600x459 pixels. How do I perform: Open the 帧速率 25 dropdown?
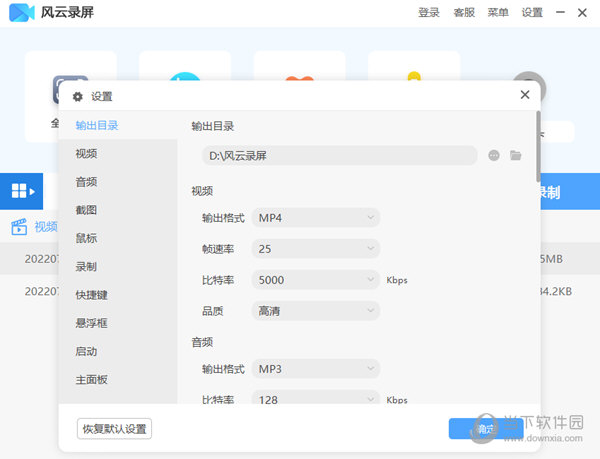(316, 249)
